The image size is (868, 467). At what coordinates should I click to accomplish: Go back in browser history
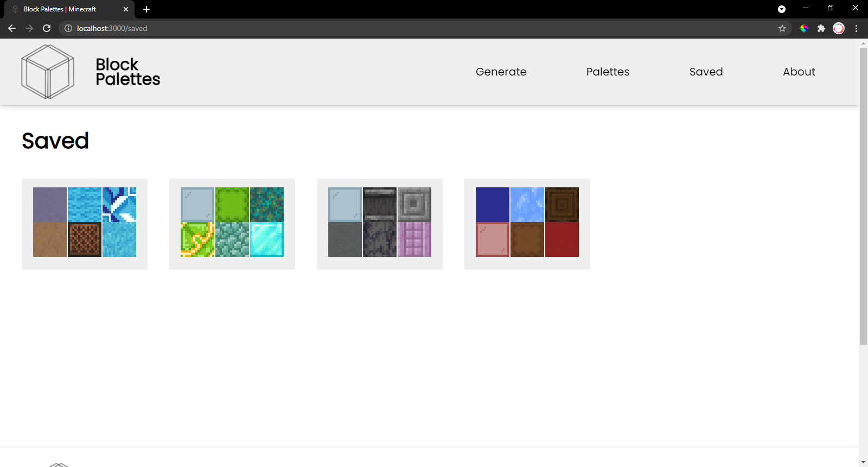[12, 28]
